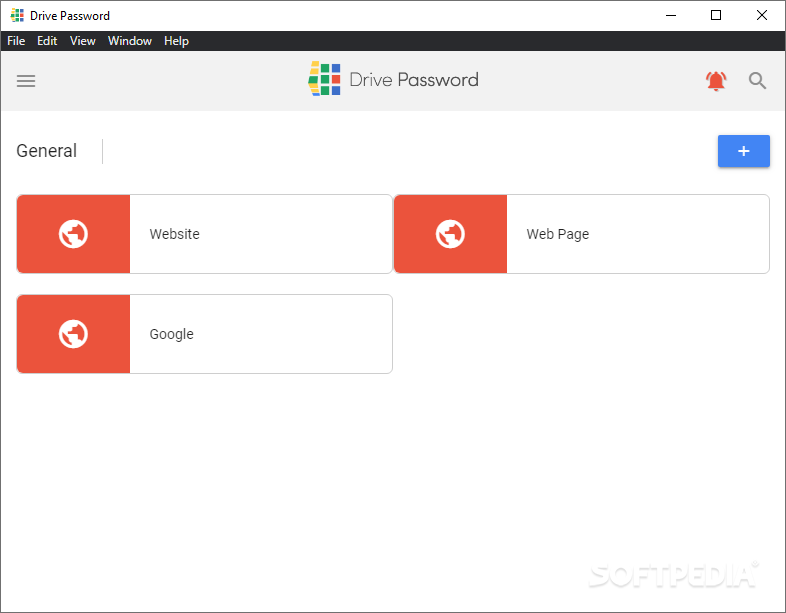Maximize the Drive Password window
The image size is (786, 613).
(x=716, y=16)
